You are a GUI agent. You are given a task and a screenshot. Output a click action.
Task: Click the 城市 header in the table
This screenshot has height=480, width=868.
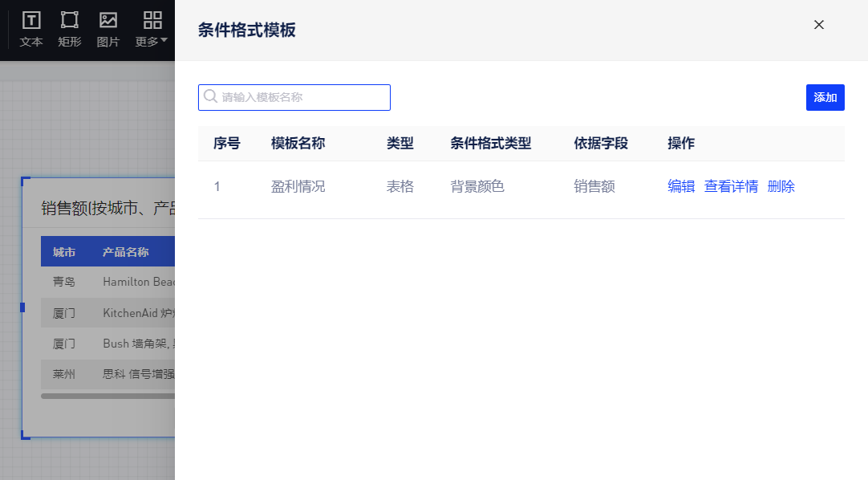click(x=64, y=252)
